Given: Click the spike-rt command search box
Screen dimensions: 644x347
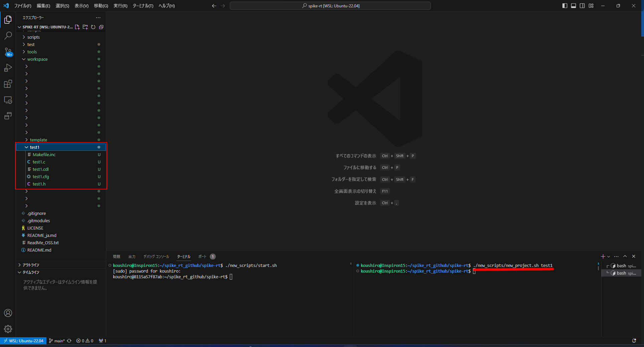Looking at the screenshot, I should [x=330, y=6].
